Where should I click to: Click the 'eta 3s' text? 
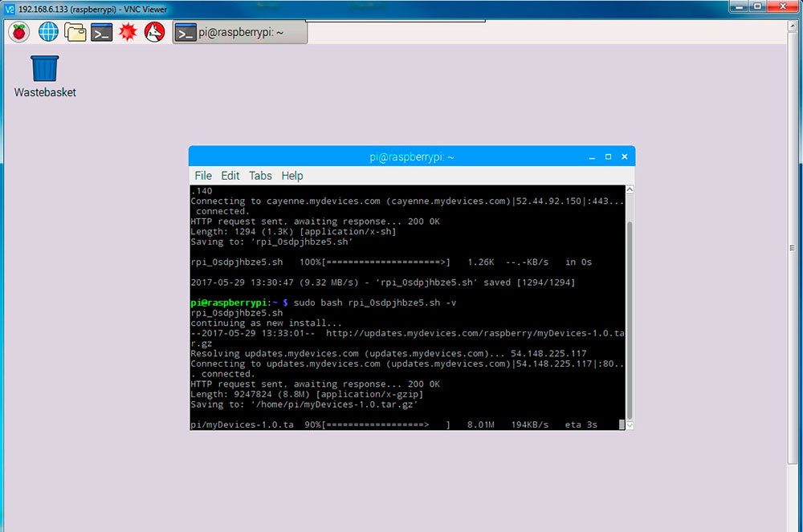(x=581, y=424)
